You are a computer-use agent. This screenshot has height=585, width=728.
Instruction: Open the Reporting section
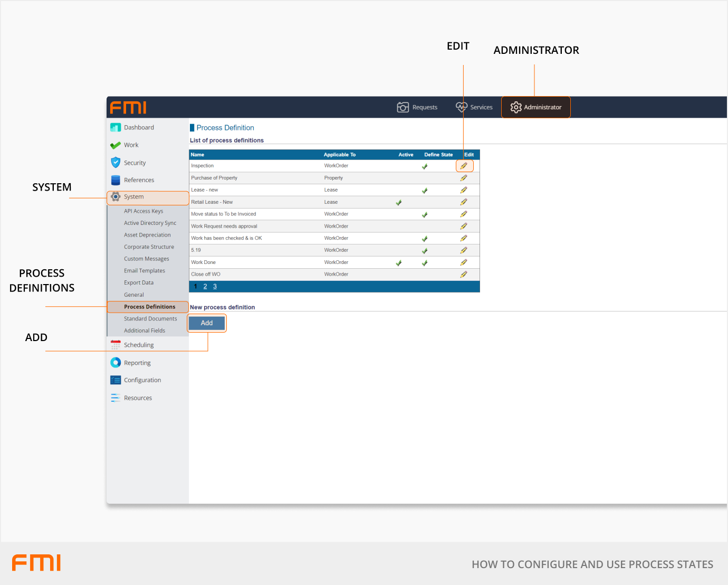pyautogui.click(x=137, y=363)
